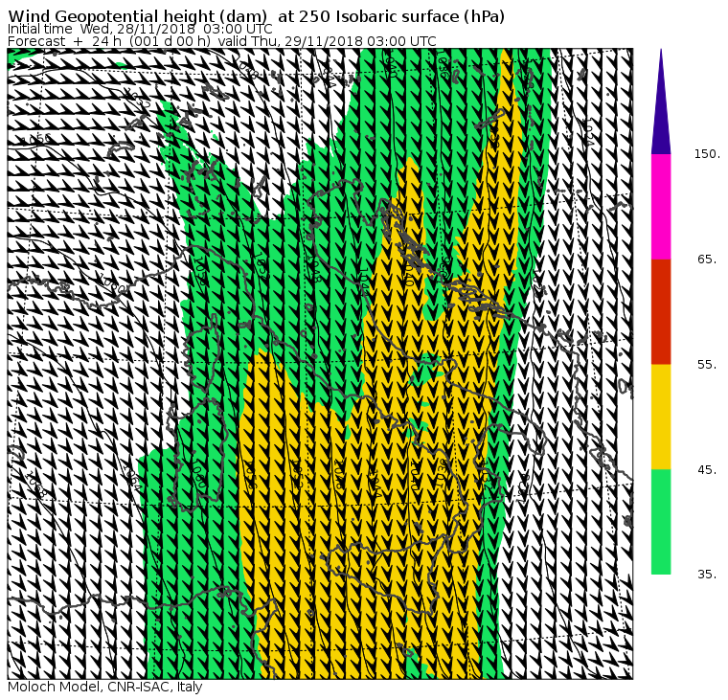Click the 'Forecast + 24 h' validity line
The image size is (728, 700).
point(222,41)
